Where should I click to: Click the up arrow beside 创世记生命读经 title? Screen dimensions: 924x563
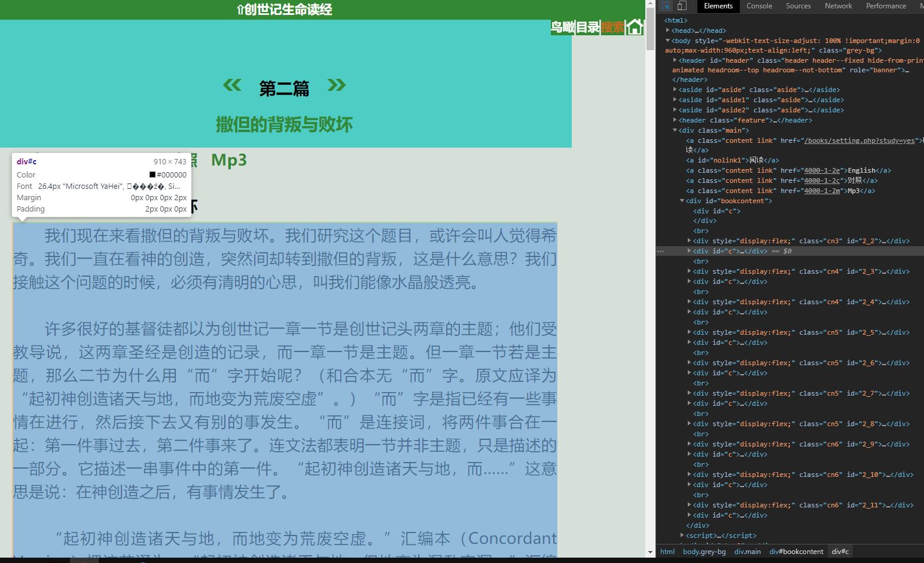pos(240,10)
